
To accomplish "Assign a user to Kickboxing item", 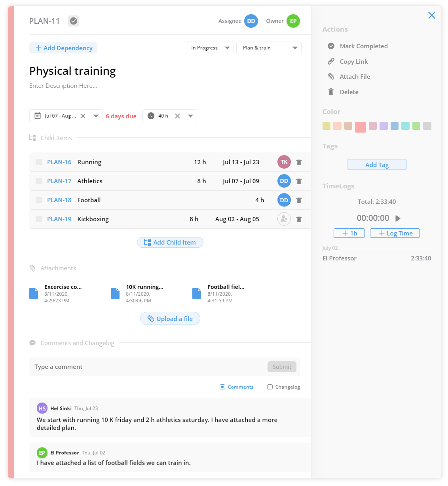I will tap(284, 219).
